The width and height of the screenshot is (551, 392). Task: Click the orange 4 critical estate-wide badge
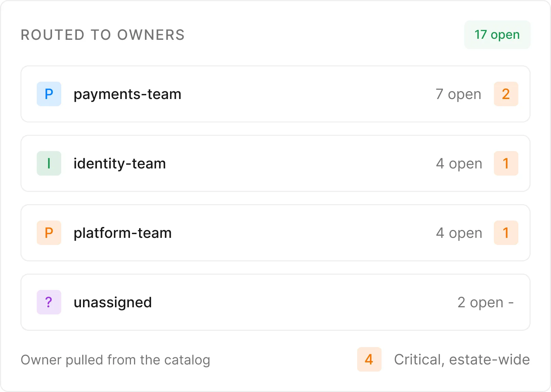(x=369, y=359)
